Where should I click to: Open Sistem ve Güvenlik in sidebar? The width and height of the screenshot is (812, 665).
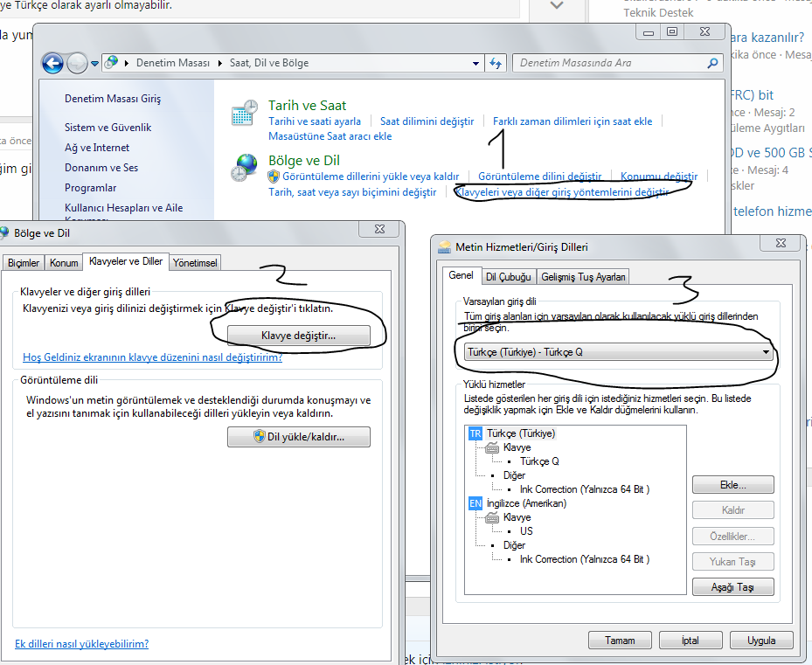tap(108, 128)
